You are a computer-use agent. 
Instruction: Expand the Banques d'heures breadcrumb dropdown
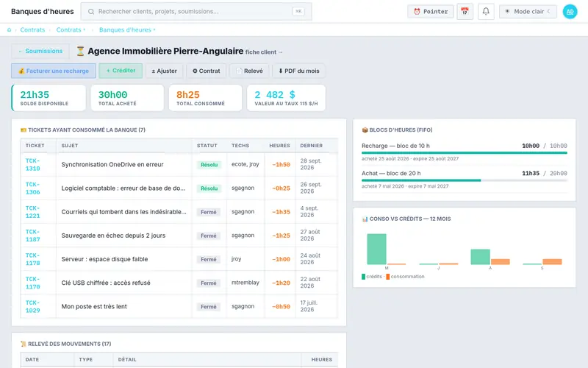tap(127, 29)
